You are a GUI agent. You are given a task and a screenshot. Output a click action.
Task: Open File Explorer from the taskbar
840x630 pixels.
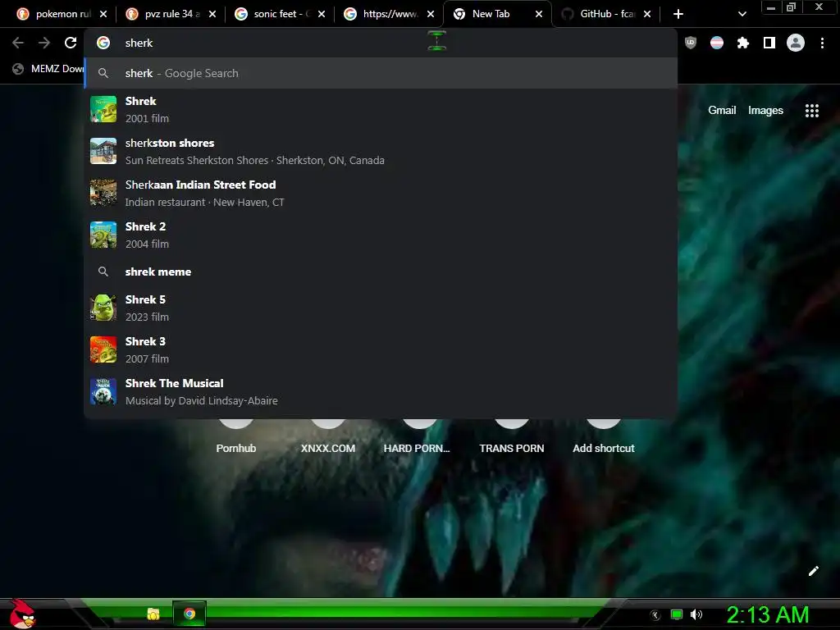tap(153, 614)
